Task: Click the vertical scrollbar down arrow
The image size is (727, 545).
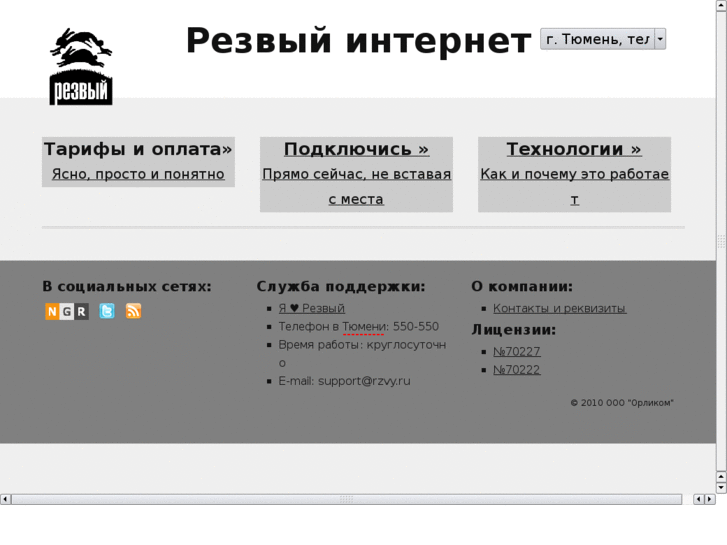Action: (x=721, y=488)
